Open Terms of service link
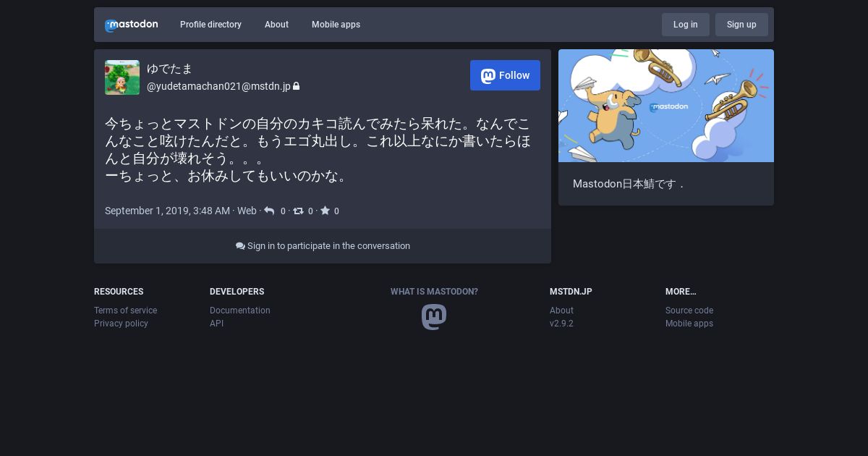Screen dimensions: 868x456 125,311
